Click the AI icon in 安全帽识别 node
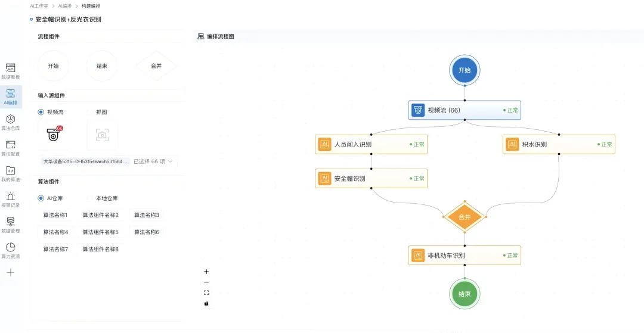This screenshot has height=333, width=644. pos(324,178)
